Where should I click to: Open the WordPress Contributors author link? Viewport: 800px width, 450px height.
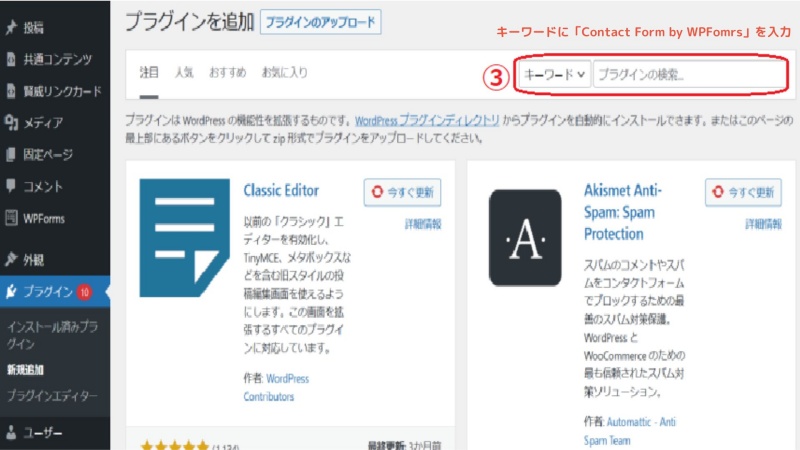tap(276, 387)
